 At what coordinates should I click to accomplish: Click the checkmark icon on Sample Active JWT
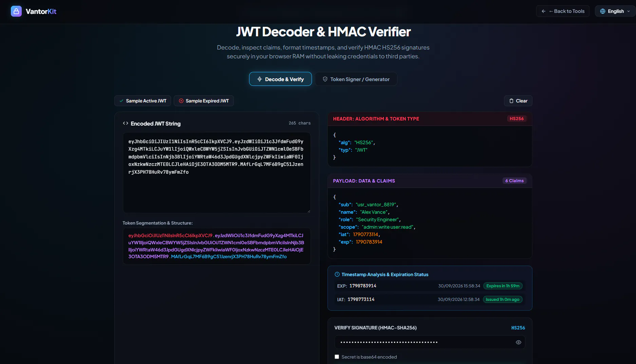click(x=121, y=101)
